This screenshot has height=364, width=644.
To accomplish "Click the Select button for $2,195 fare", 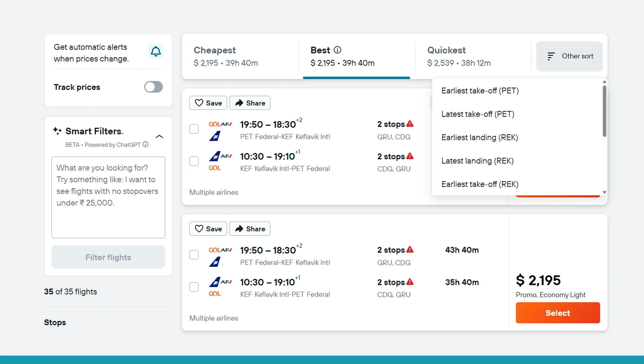I will (x=558, y=313).
